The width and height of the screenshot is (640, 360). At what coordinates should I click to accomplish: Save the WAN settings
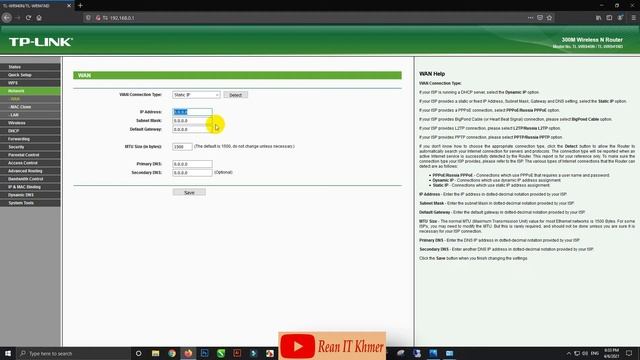coord(189,192)
